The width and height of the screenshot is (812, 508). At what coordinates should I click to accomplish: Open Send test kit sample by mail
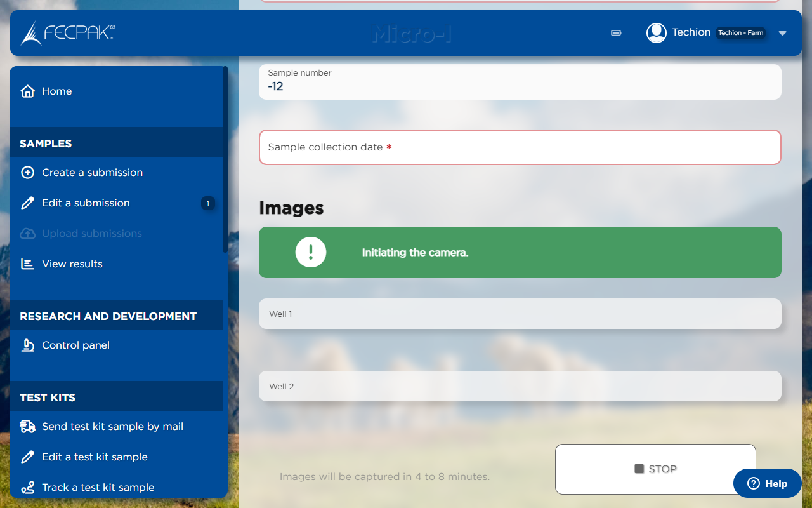pos(112,426)
